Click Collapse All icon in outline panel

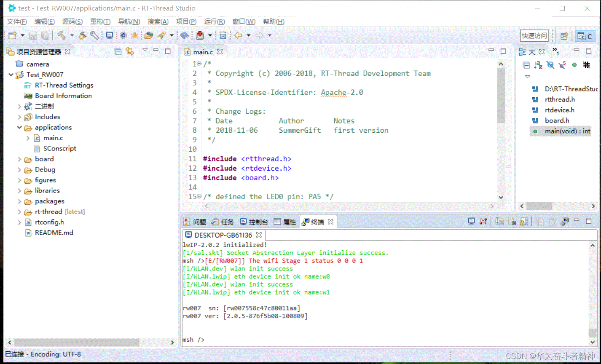(526, 65)
